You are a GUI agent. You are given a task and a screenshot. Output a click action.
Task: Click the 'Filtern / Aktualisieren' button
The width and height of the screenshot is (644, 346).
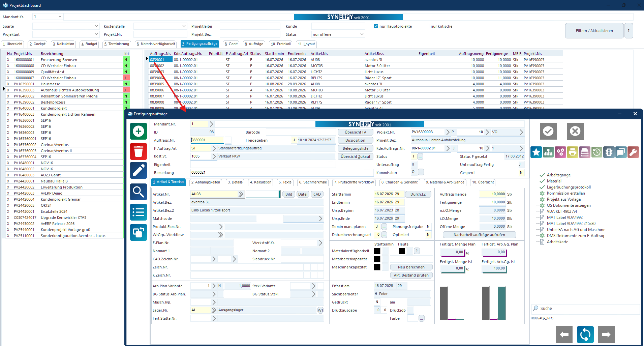point(594,31)
